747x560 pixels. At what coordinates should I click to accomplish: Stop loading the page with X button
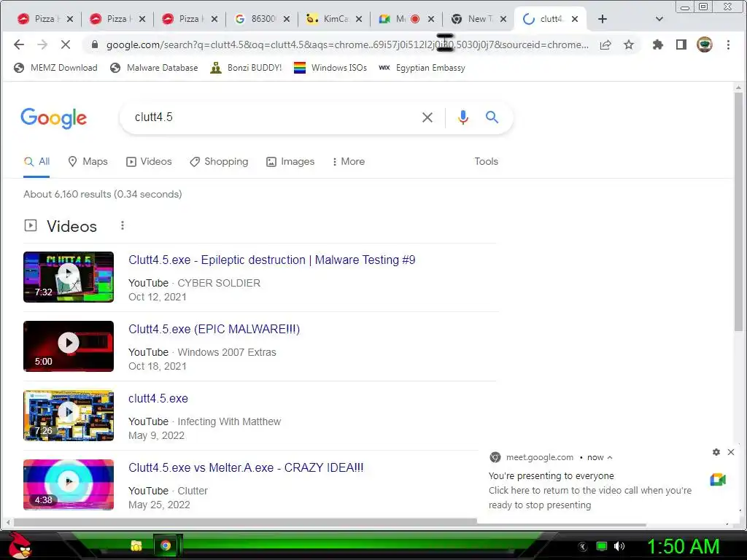coord(66,44)
